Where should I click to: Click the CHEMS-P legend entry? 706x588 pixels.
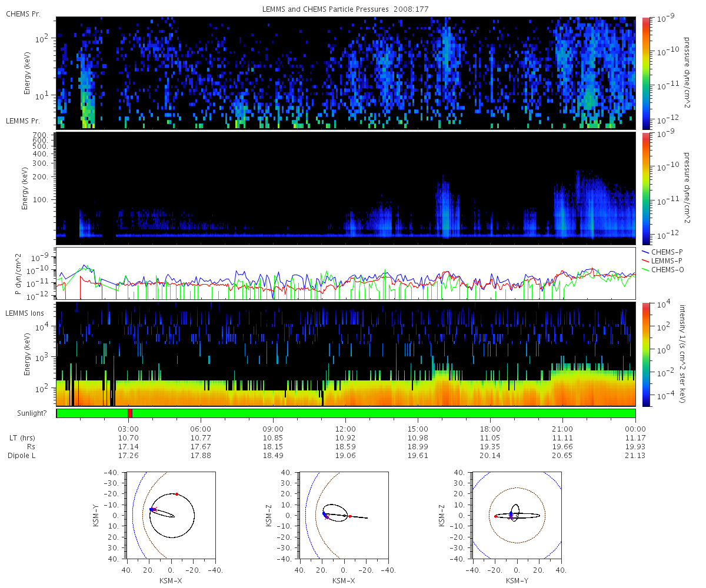pos(661,252)
